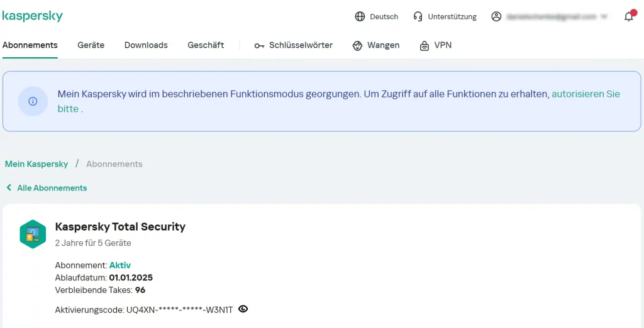Open the user account avatar icon

coord(496,17)
